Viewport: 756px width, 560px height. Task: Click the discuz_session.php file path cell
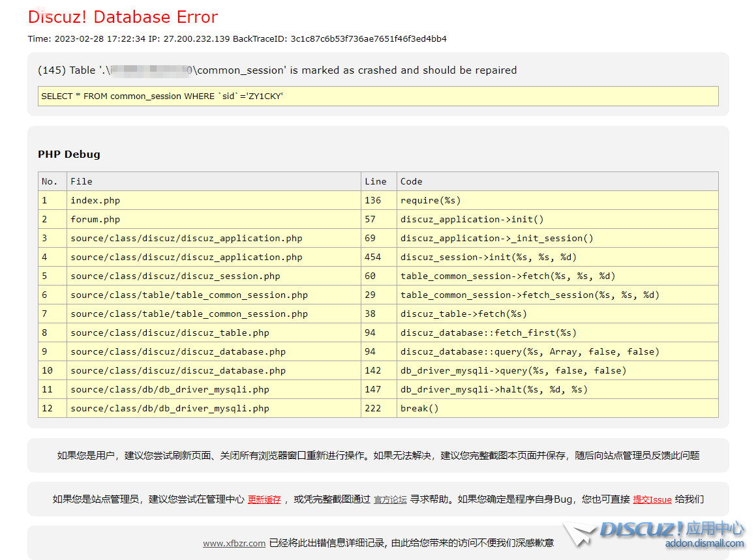(175, 276)
